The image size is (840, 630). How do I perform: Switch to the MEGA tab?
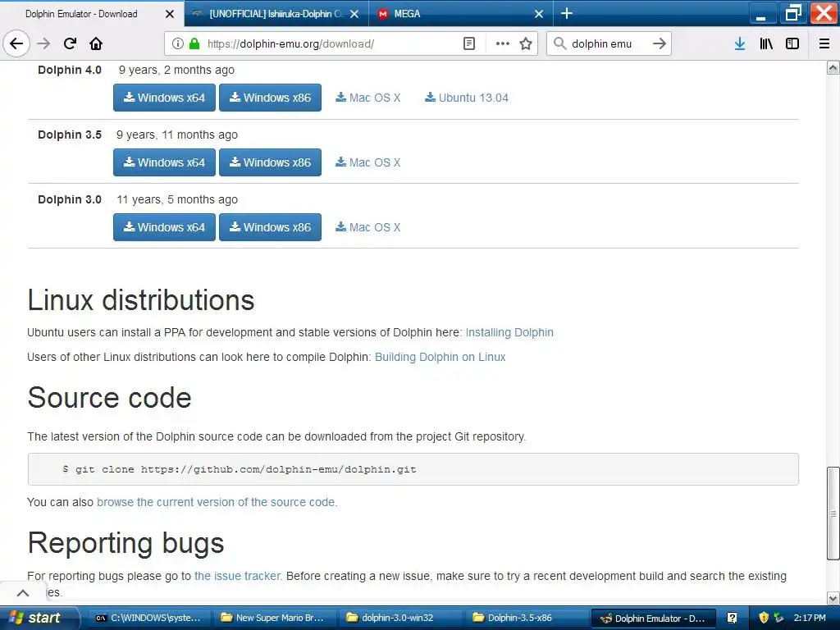[461, 14]
